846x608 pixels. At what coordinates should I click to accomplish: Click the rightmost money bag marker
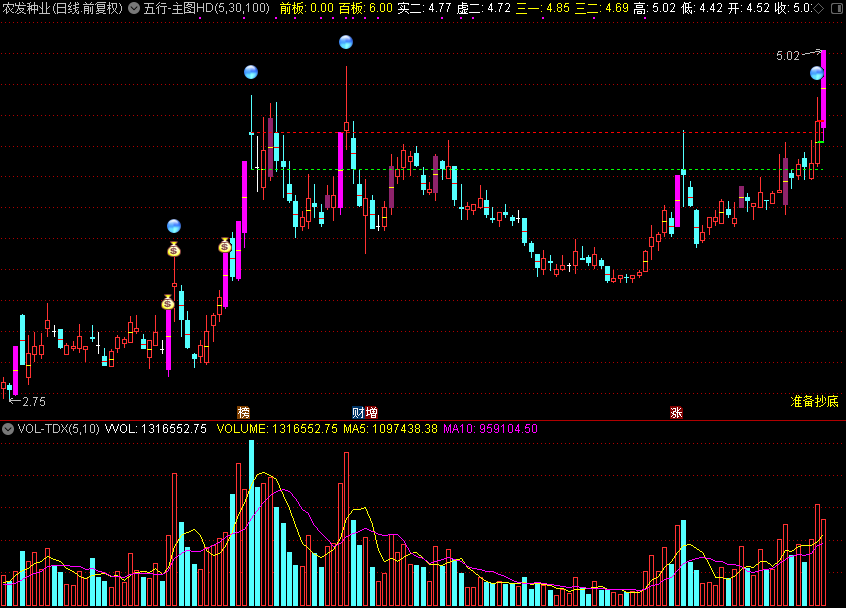coord(225,245)
